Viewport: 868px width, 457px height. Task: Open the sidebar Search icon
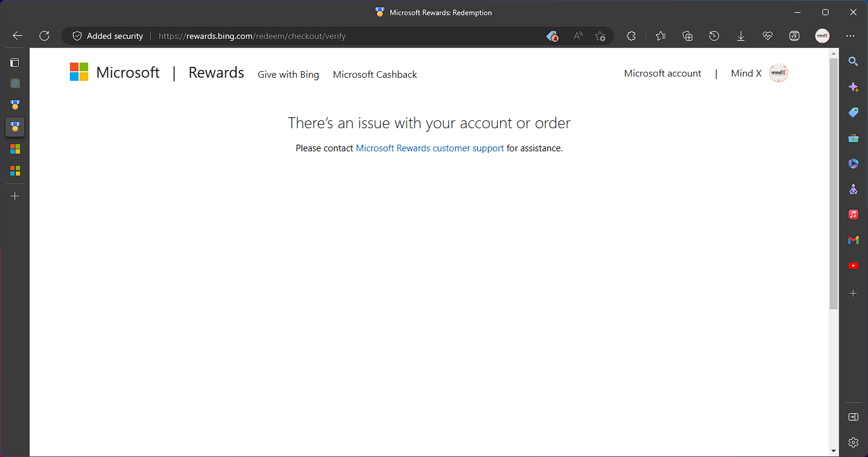click(853, 61)
